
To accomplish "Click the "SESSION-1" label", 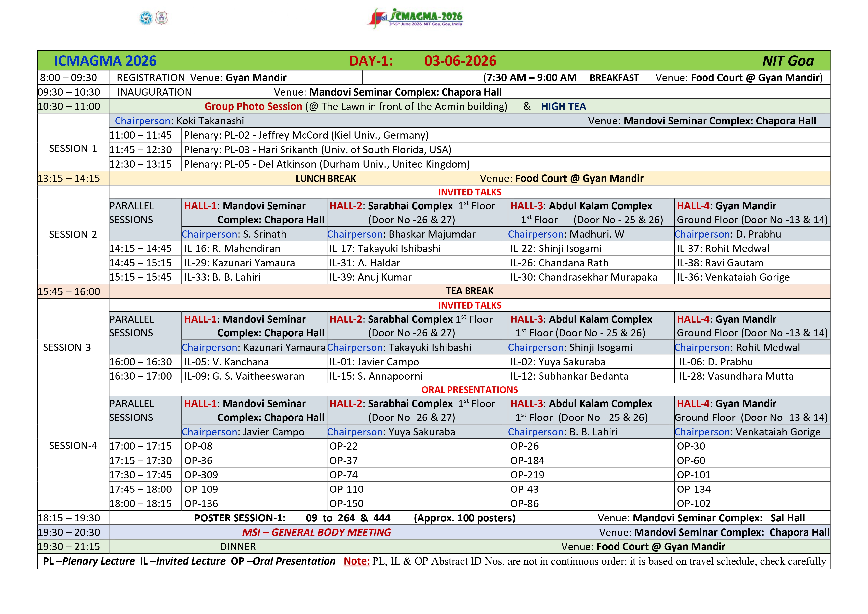I will (73, 149).
